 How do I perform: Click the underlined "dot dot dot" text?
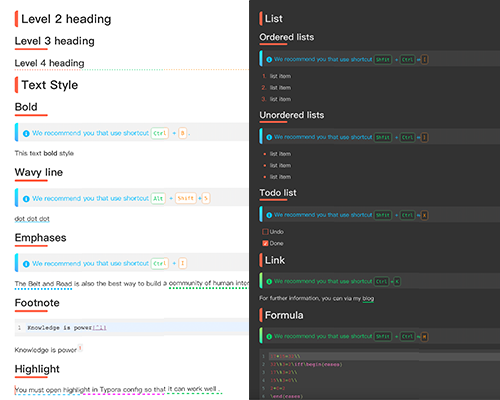(32, 219)
